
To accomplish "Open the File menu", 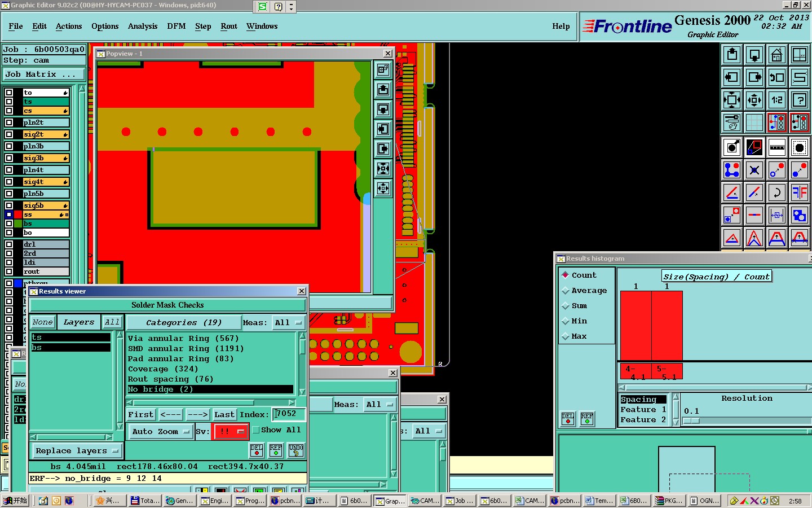I will coord(16,26).
